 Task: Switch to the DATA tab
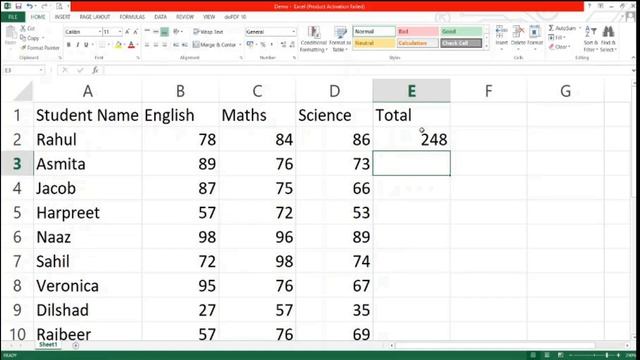pos(160,17)
